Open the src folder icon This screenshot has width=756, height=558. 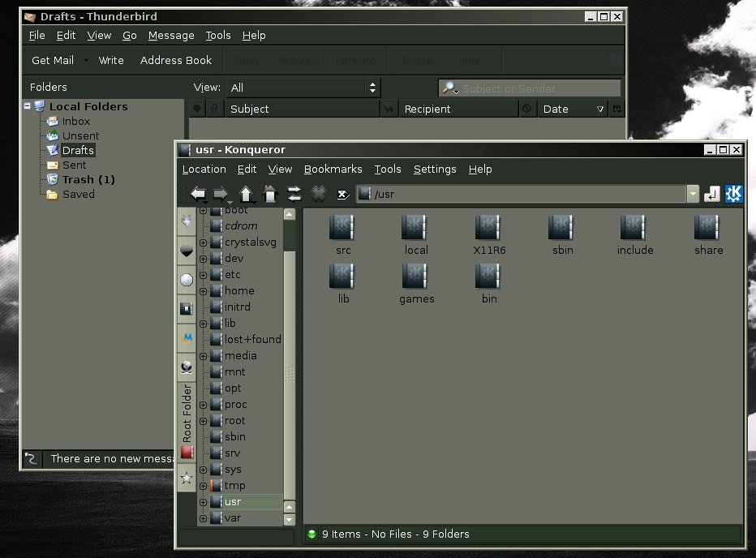tap(342, 236)
